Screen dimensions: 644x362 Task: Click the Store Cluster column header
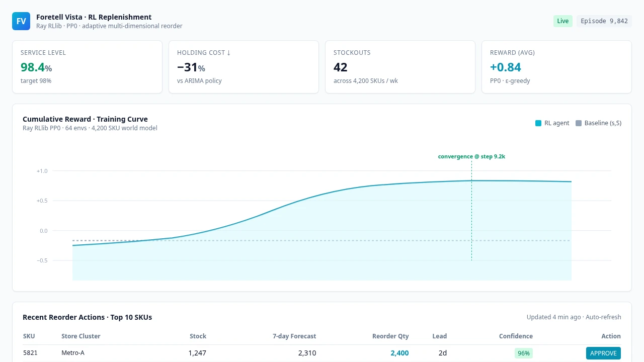point(81,336)
